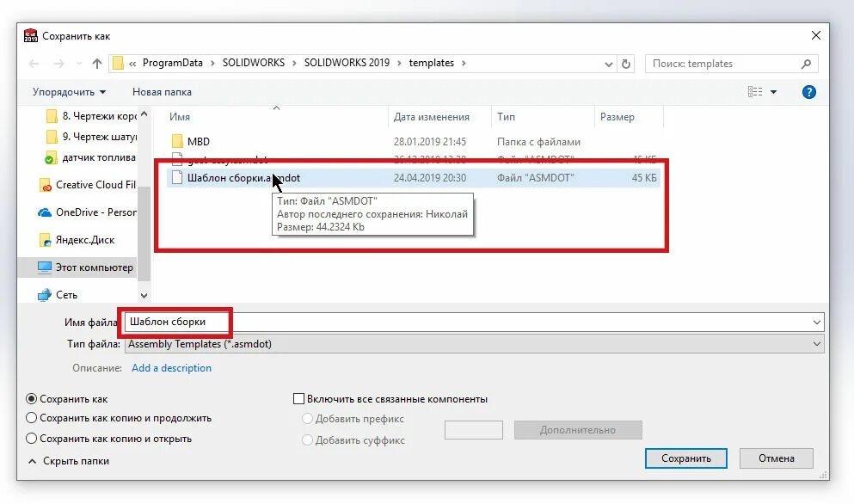Viewport: 854px width, 504px height.
Task: Change the view layout icon
Action: [x=755, y=92]
